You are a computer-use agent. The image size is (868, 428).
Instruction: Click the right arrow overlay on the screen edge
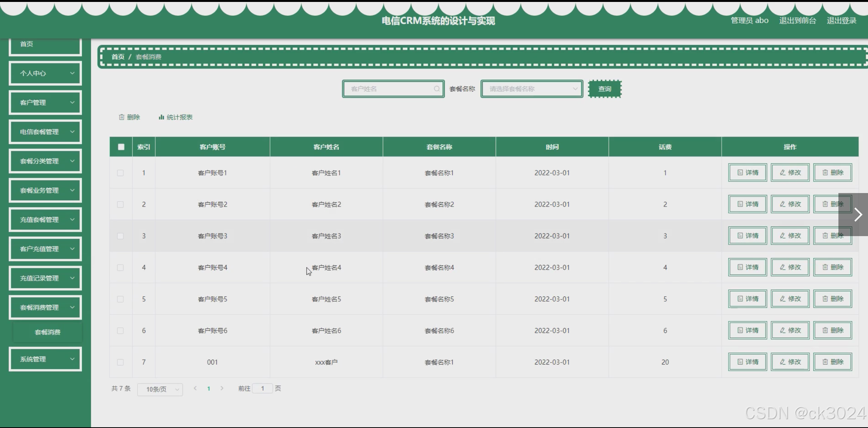858,215
